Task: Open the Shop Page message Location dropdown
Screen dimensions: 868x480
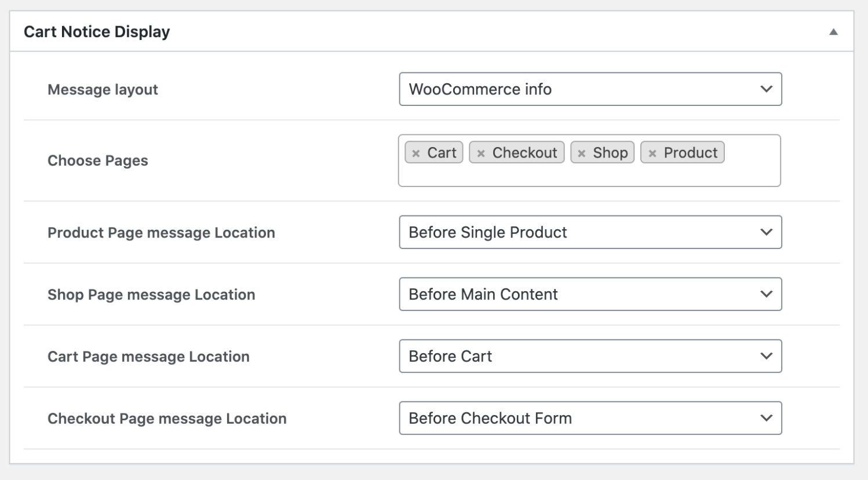Action: coord(590,294)
